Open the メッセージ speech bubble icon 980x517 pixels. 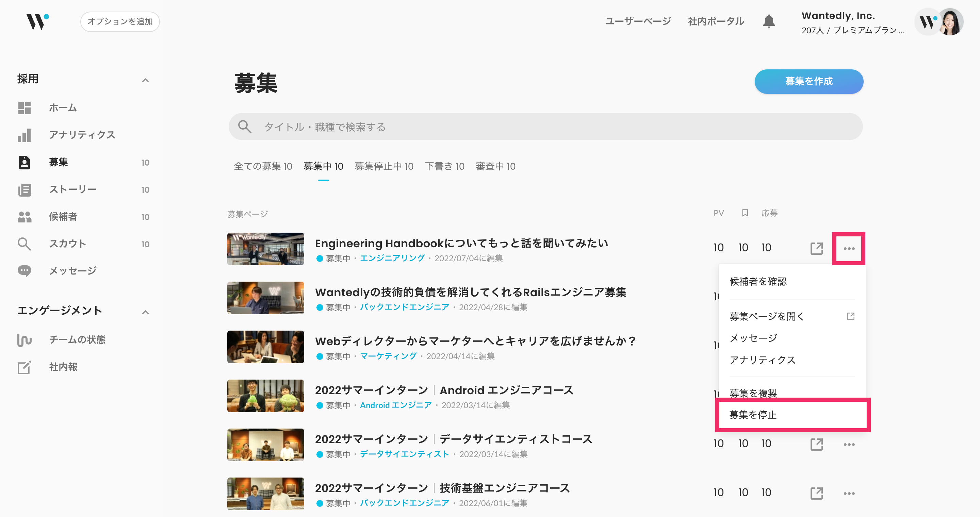(x=24, y=271)
